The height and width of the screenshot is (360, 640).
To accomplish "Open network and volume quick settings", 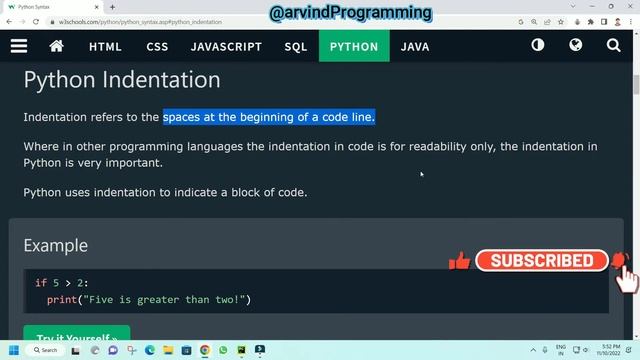I will 580,350.
